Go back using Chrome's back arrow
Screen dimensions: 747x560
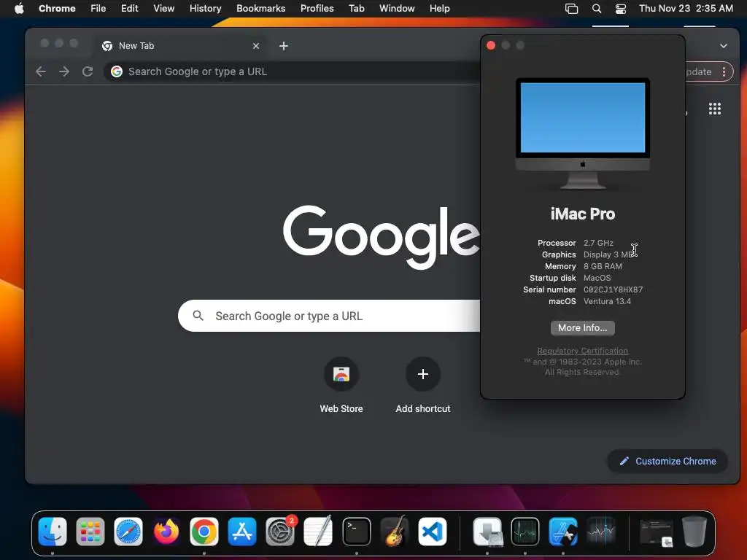pos(41,71)
